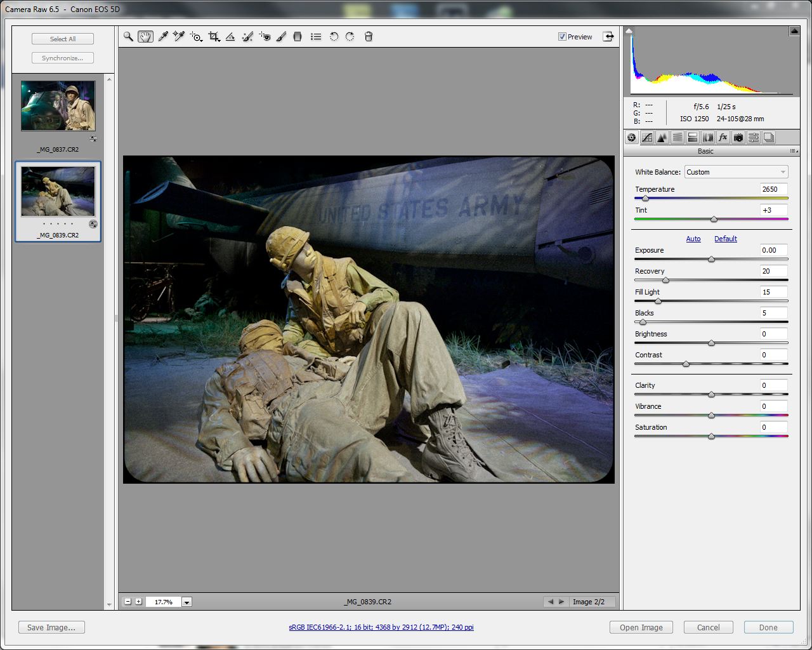Click the Done button
The width and height of the screenshot is (812, 650).
(768, 627)
